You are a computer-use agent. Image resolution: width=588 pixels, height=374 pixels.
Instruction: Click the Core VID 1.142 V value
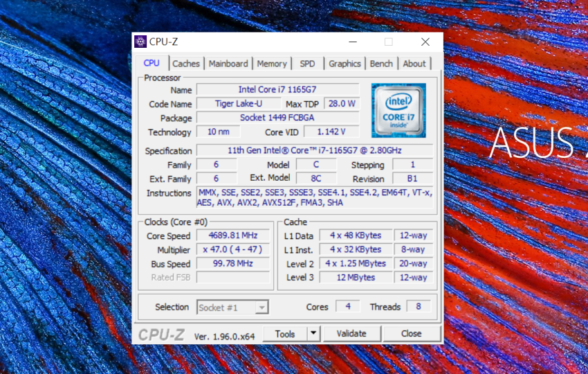pyautogui.click(x=331, y=132)
